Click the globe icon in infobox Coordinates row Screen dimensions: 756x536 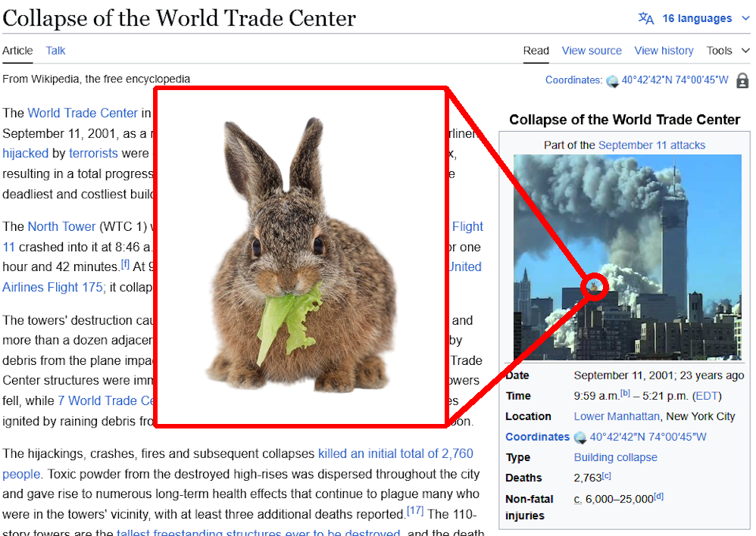tap(580, 438)
